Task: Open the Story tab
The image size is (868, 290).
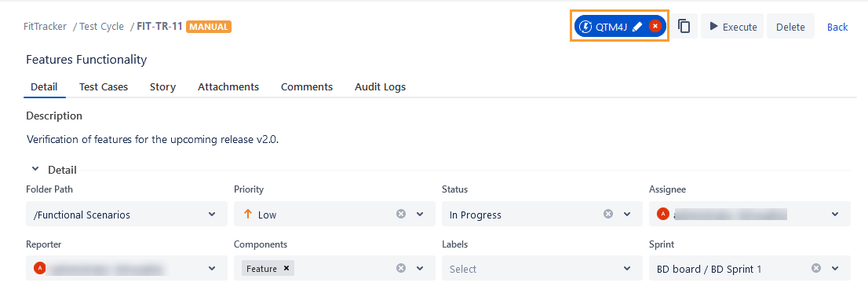Action: (162, 86)
